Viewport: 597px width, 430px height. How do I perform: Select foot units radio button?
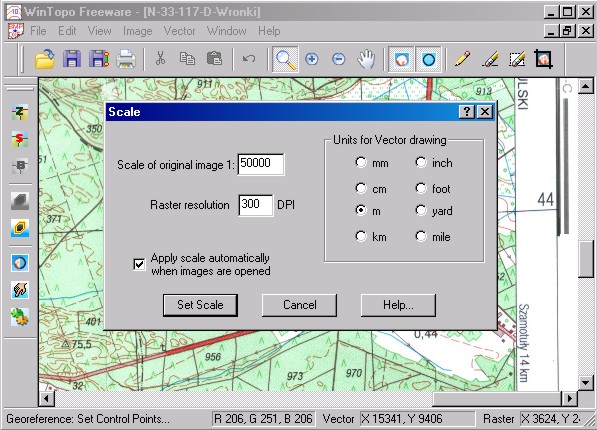[x=421, y=189]
